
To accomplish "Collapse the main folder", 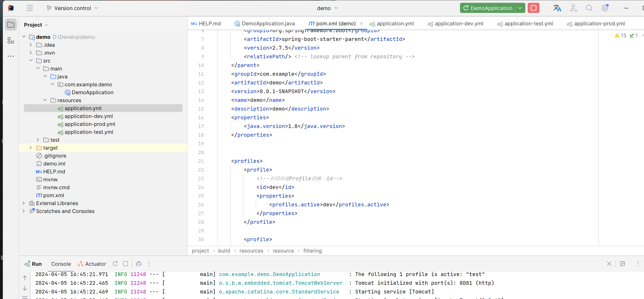I will [38, 68].
